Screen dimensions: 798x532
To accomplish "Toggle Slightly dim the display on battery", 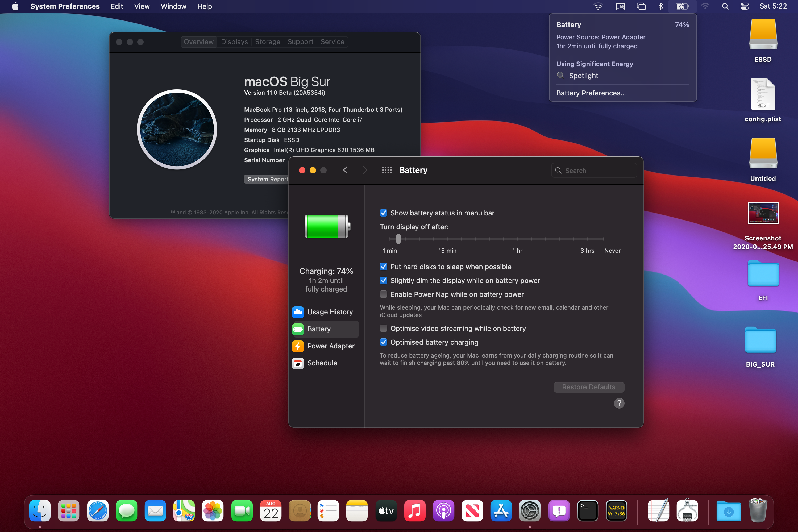I will (x=383, y=281).
